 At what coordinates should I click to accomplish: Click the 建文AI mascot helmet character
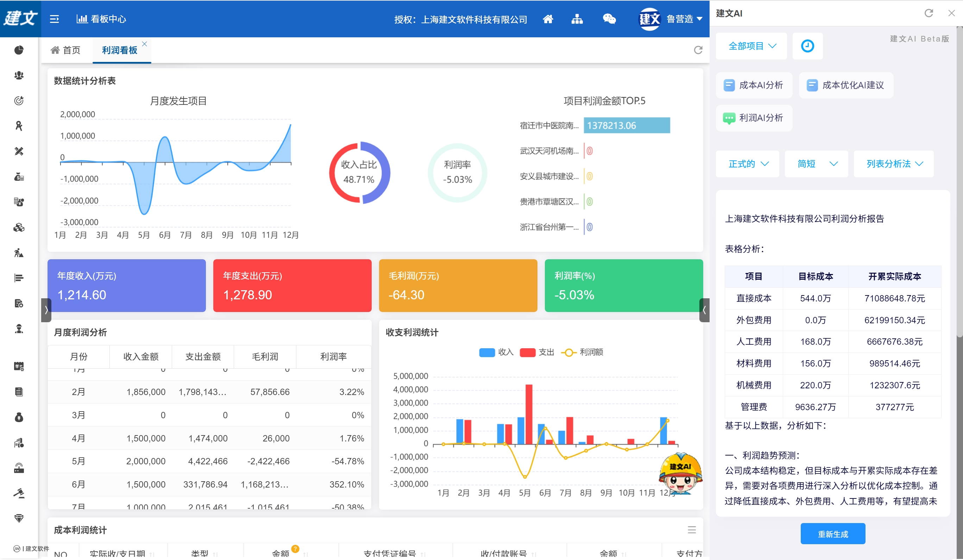click(x=680, y=474)
